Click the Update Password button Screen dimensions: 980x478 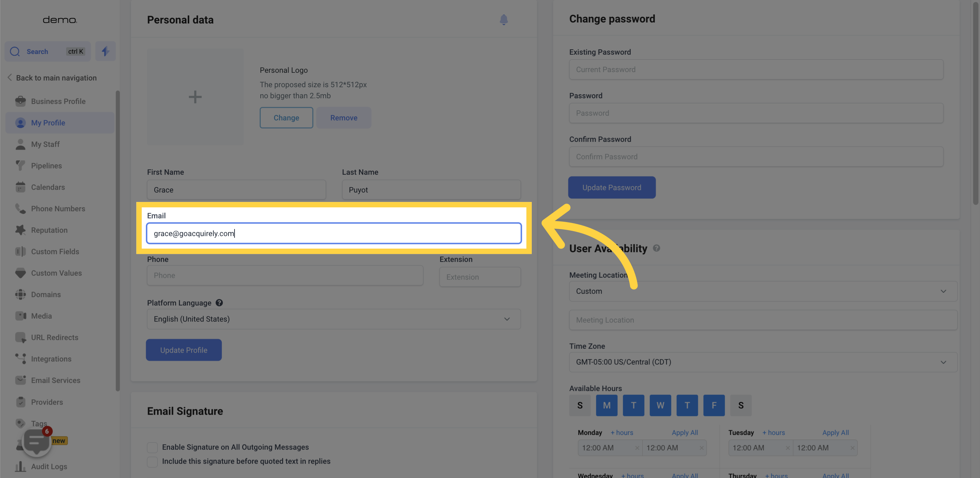(611, 187)
